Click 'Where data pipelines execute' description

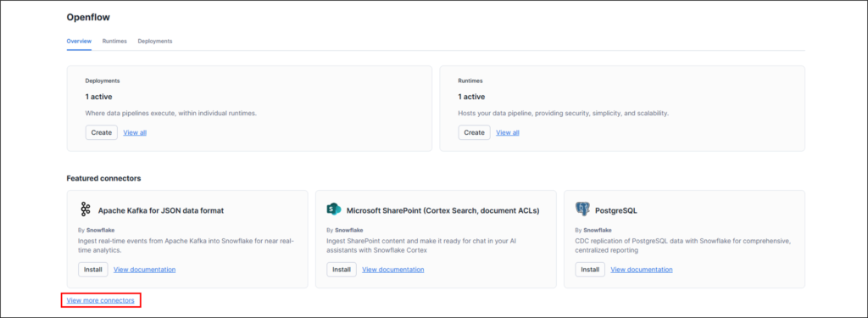tap(171, 114)
